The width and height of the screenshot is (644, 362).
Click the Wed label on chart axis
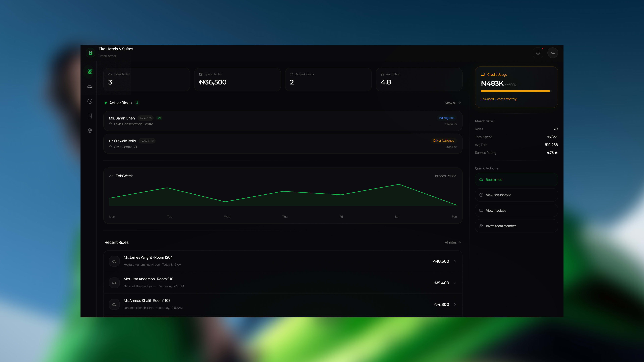point(227,217)
